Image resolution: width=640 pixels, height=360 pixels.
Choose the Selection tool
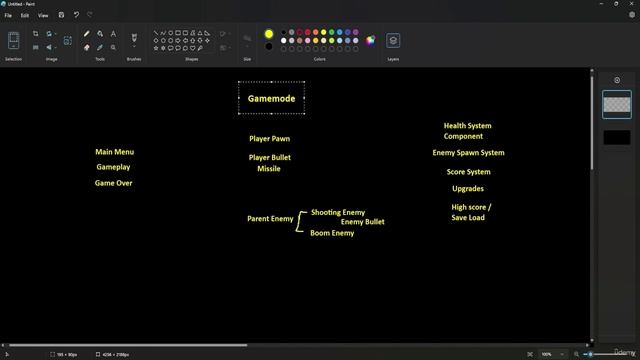13,40
